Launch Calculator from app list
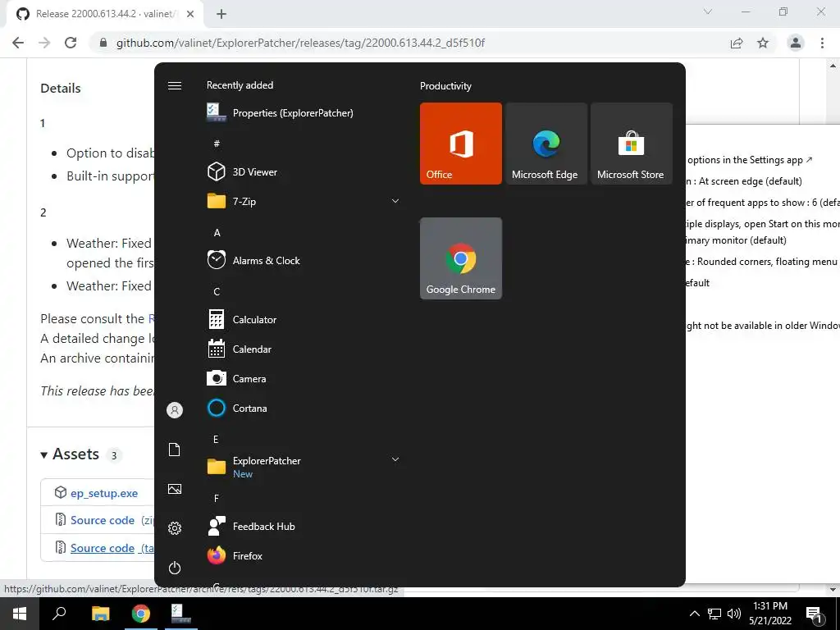Screen dimensions: 840x630 pyautogui.click(x=242, y=319)
